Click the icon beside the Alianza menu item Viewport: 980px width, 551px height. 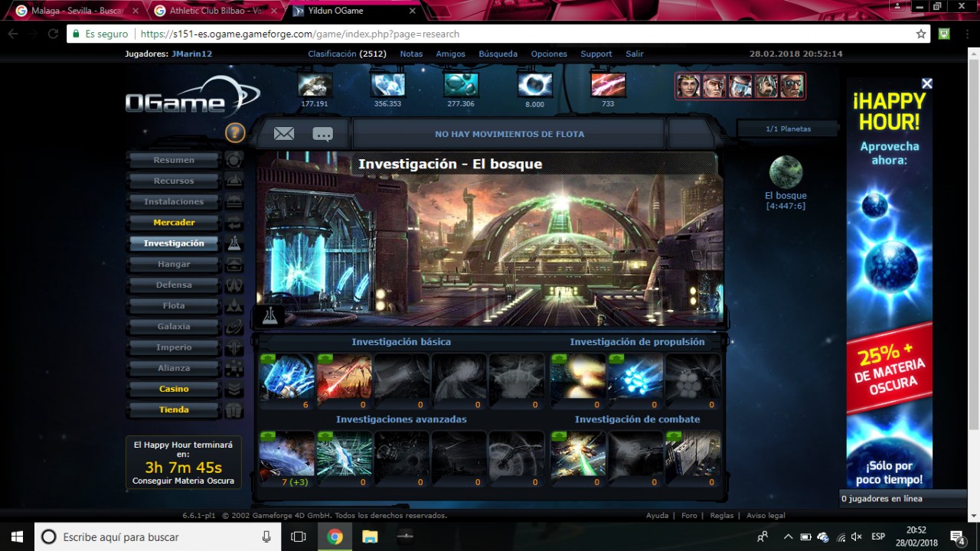coord(234,368)
